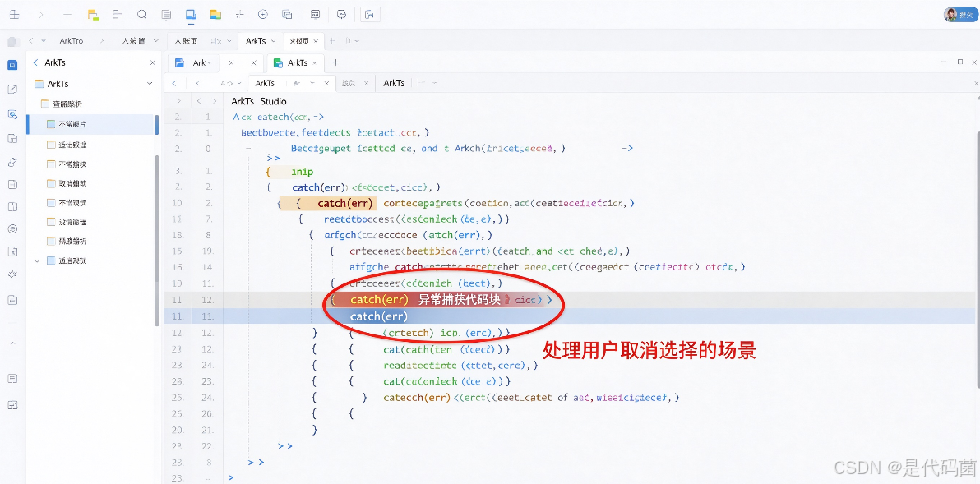The image size is (980, 484).
Task: Click the hamburger menu icon at top left
Action: 14,14
